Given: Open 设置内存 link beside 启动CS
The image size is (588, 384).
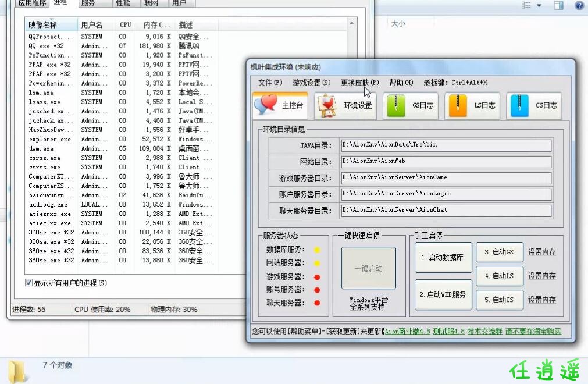Looking at the screenshot, I should 542,300.
